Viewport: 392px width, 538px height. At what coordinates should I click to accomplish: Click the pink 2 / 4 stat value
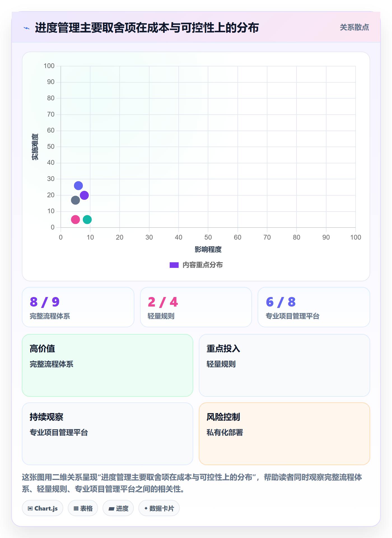(163, 302)
